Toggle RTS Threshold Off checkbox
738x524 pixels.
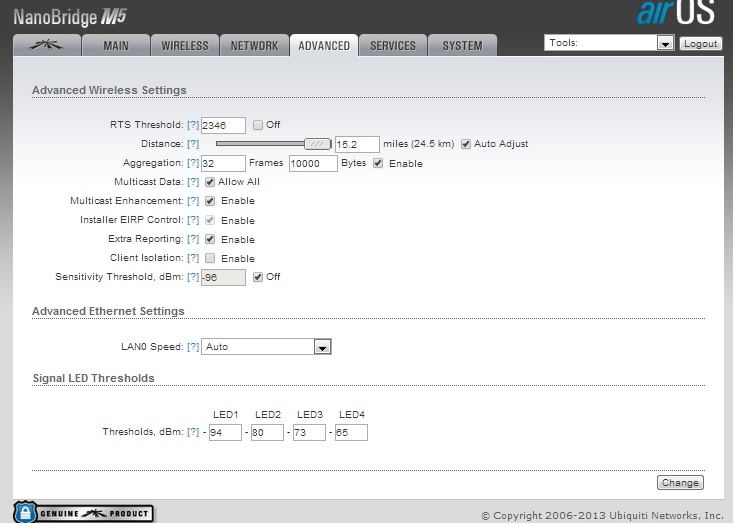(x=257, y=125)
